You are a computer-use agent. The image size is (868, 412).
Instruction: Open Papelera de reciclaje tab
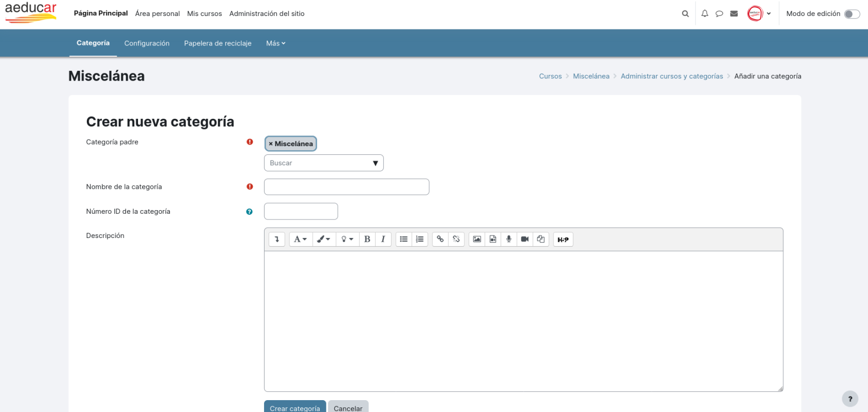218,43
